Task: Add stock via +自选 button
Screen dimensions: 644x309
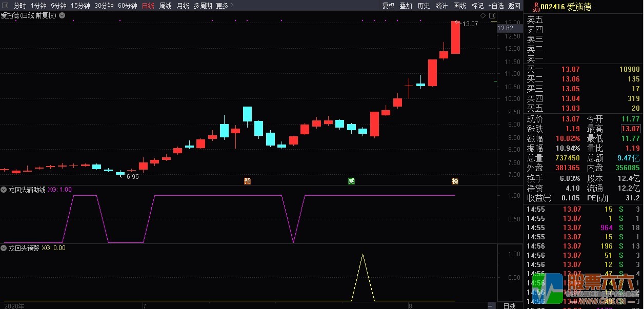Action: (495, 6)
